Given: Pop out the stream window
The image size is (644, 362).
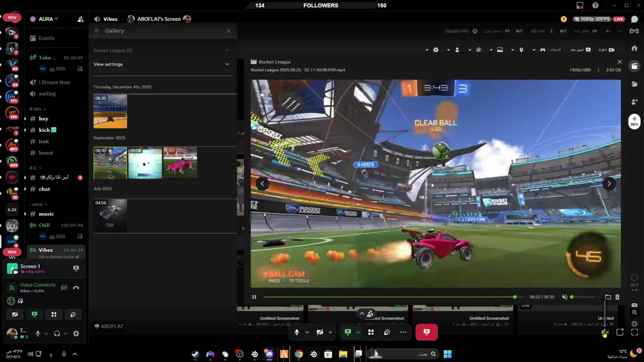Looking at the screenshot, I should [620, 332].
